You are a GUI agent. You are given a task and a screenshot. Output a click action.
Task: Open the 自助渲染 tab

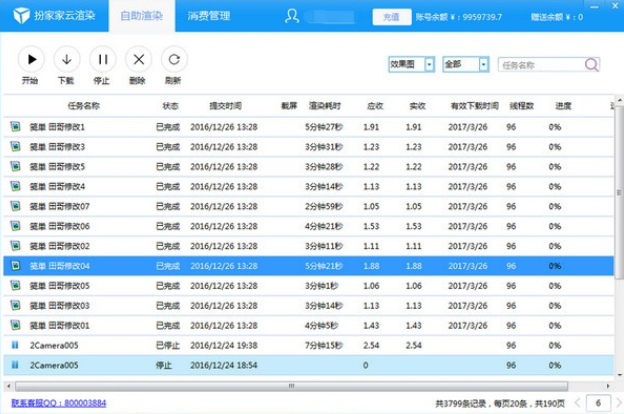click(141, 16)
